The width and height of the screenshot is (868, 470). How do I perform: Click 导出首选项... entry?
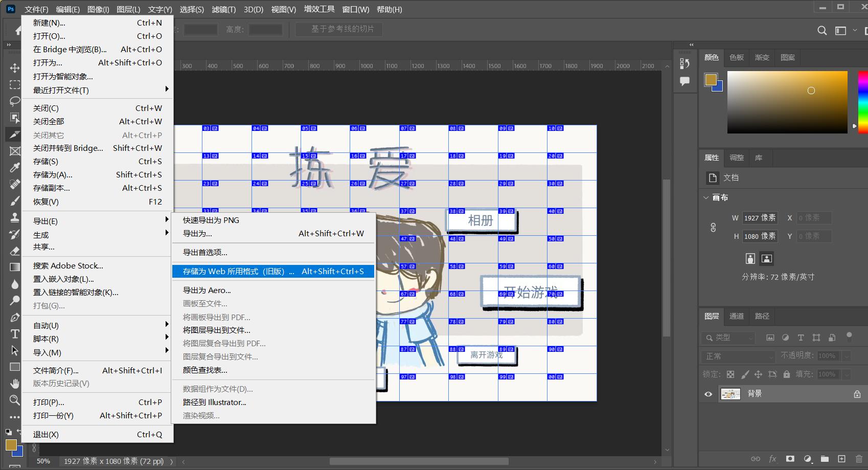point(273,252)
